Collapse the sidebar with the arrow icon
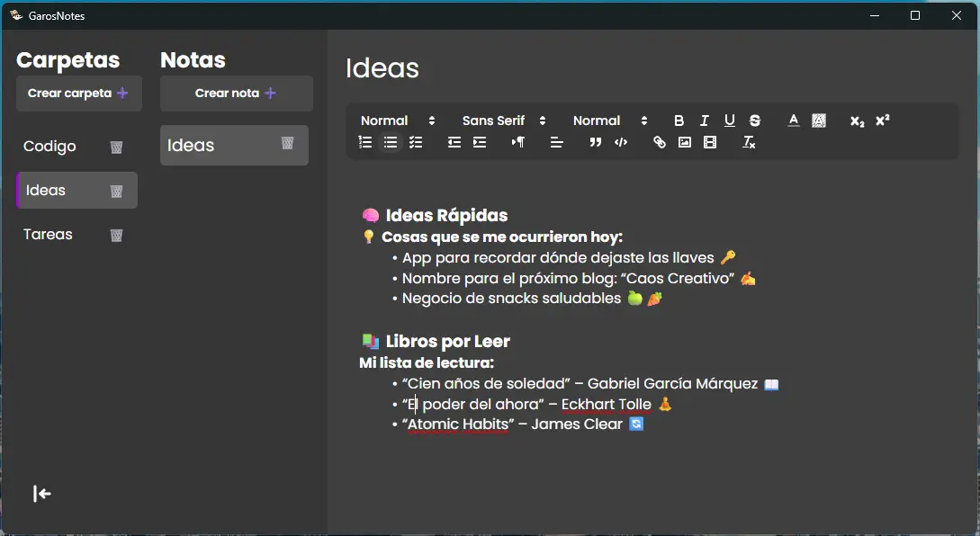Image resolution: width=980 pixels, height=536 pixels. pyautogui.click(x=42, y=494)
